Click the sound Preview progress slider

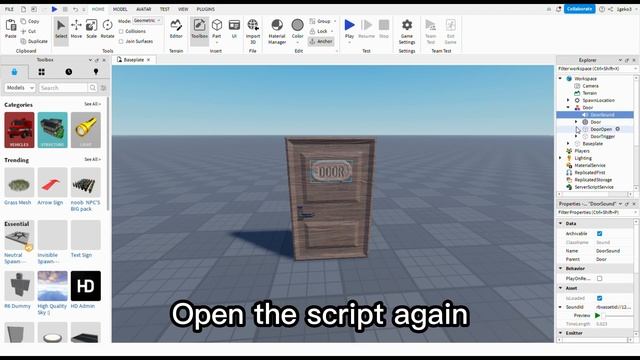click(x=619, y=316)
